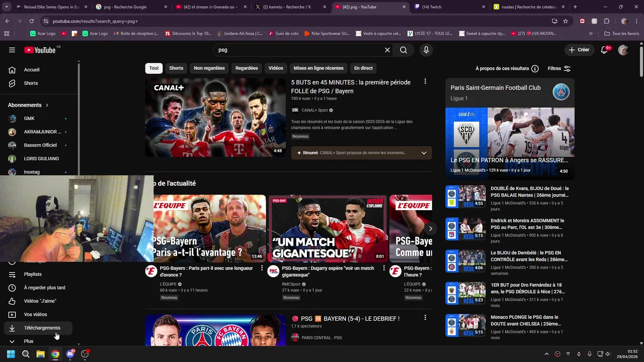
Task: Open more options for PSG BAYERN (5-4) LE DEBRIEF
Action: point(425,318)
